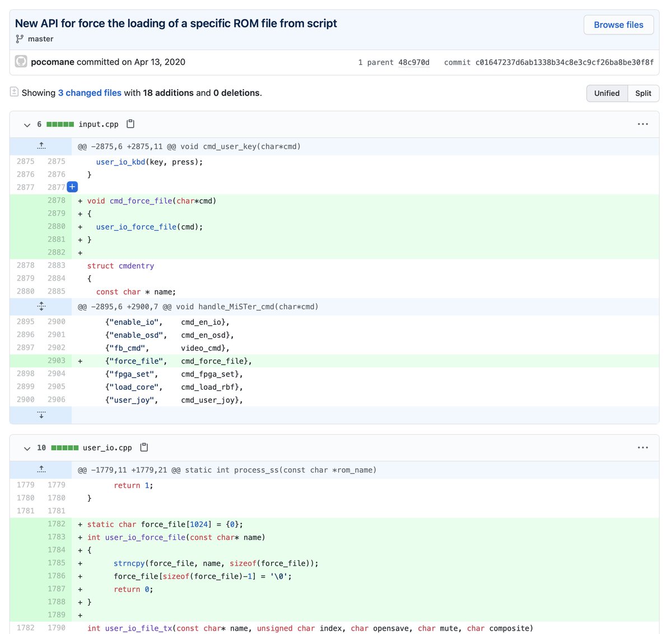Add comment on line 2877
This screenshot has width=672, height=634.
pyautogui.click(x=72, y=187)
